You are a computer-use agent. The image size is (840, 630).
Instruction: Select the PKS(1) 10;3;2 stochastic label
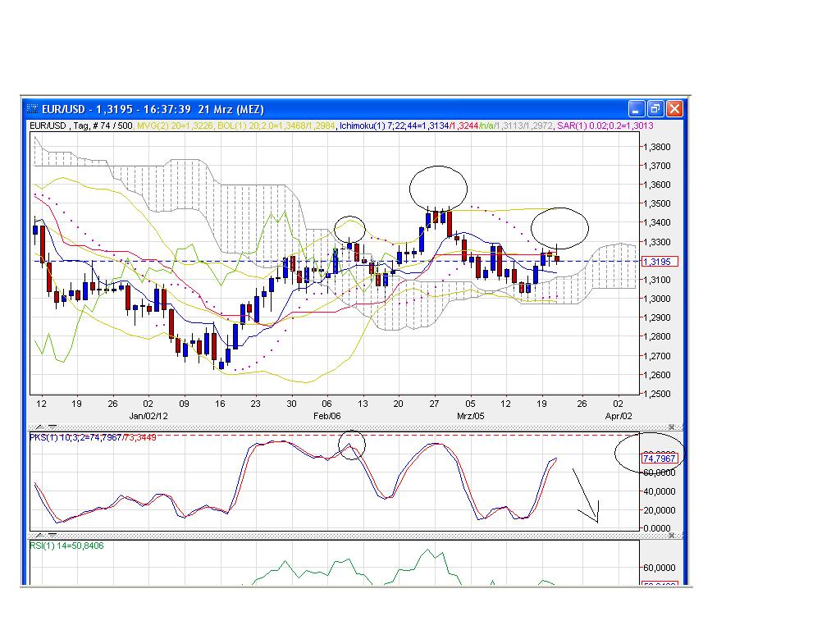click(x=93, y=438)
